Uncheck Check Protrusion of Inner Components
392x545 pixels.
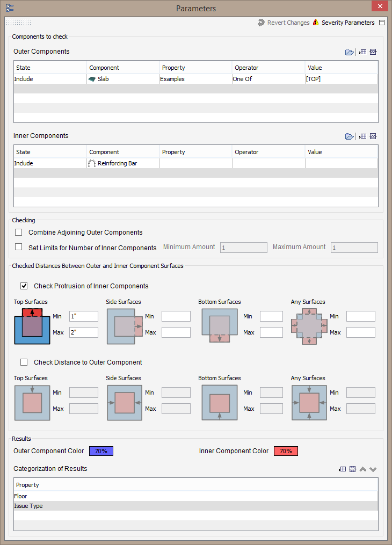(x=24, y=286)
